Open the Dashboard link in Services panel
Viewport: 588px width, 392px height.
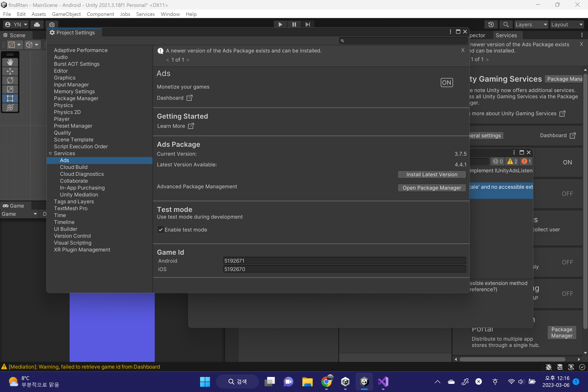click(x=558, y=135)
